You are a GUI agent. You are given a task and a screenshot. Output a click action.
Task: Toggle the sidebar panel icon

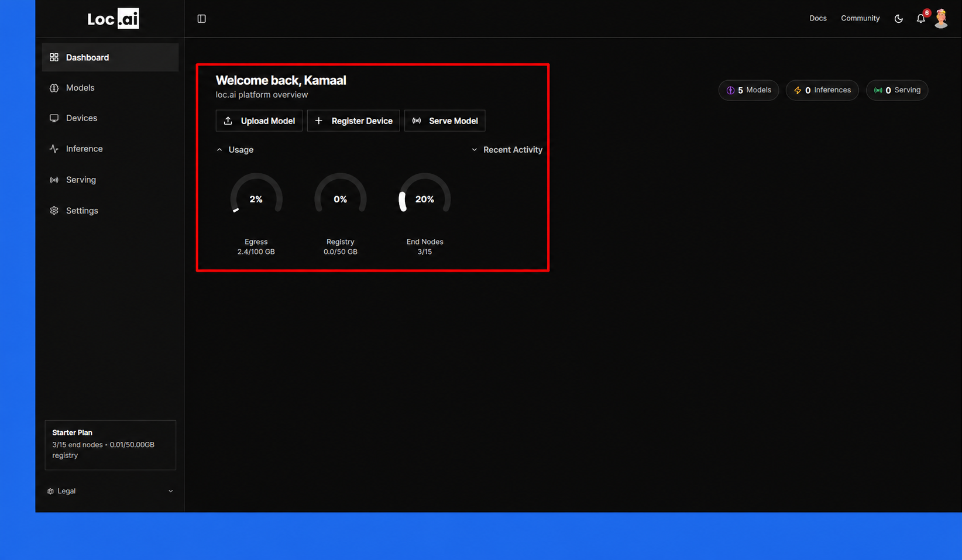tap(201, 19)
